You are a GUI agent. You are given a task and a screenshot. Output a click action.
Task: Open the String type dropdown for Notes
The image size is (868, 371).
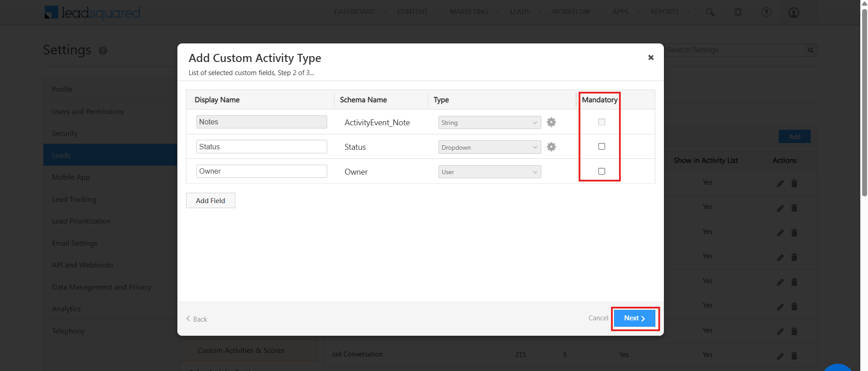coord(490,123)
